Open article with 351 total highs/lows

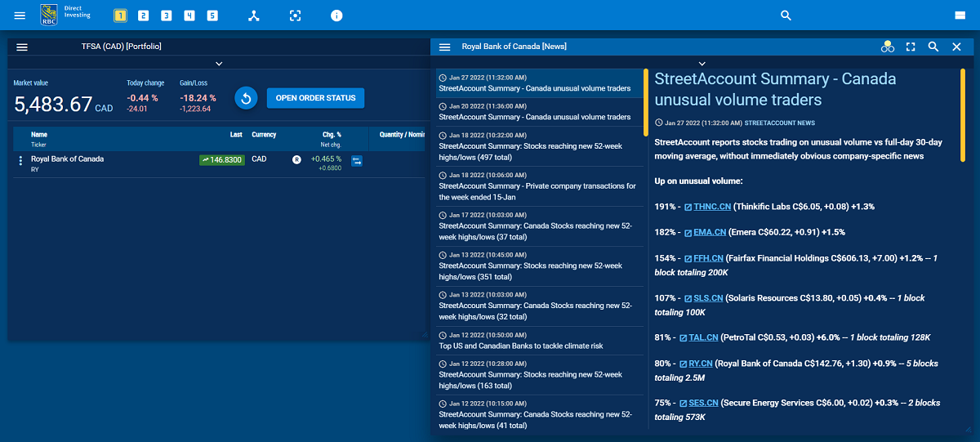pyautogui.click(x=539, y=266)
